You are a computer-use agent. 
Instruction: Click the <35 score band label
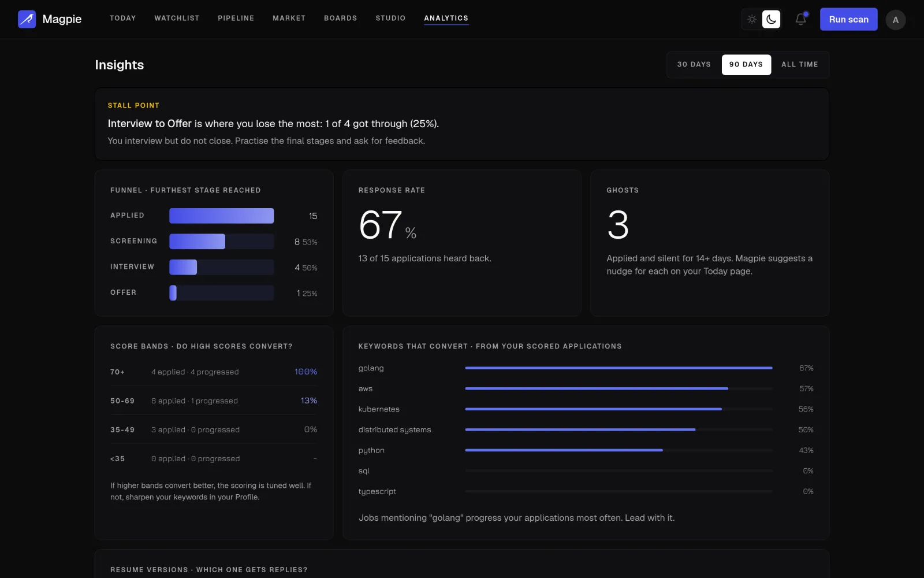(117, 459)
